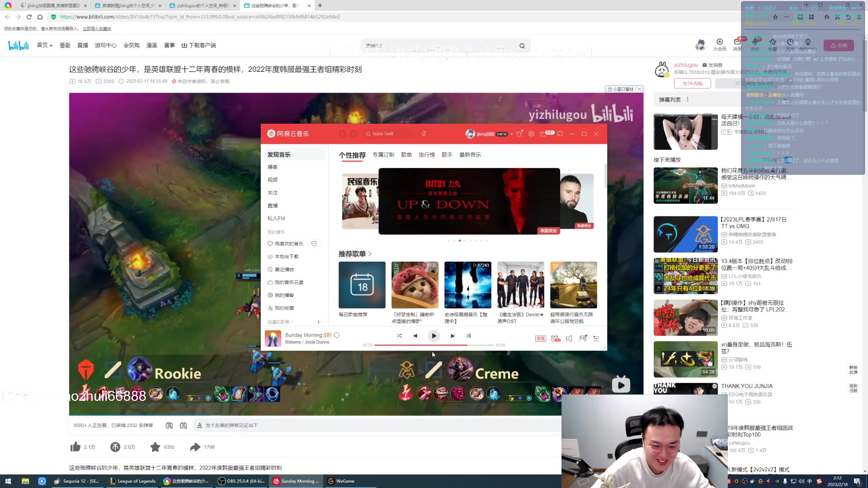Expand 推荐歌单 section chevron
This screenshot has height=488, width=868.
(x=370, y=254)
